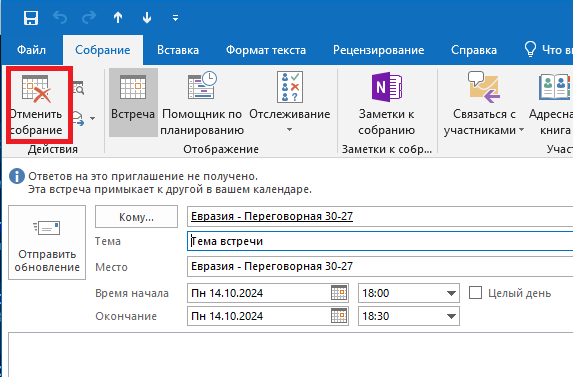Click the Отображение group label
Image resolution: width=573 pixels, height=377 pixels.
point(221,149)
